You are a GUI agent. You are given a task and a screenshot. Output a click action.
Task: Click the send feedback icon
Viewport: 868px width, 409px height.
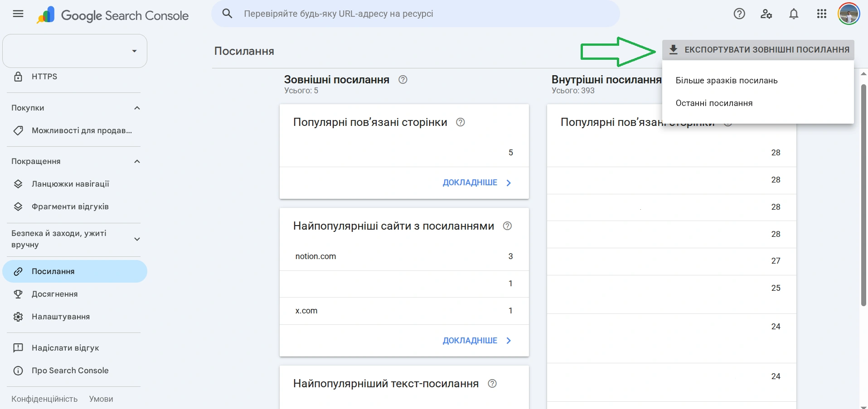coord(18,348)
